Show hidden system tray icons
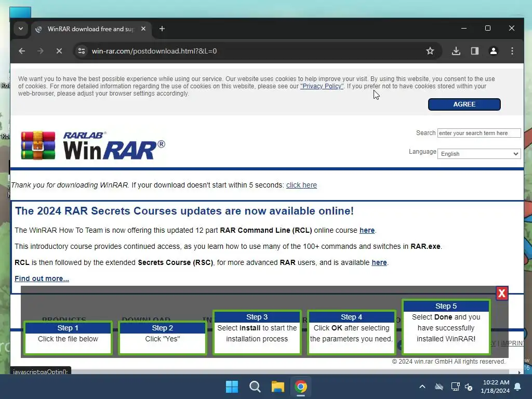Viewport: 532px width, 399px height. [x=422, y=387]
